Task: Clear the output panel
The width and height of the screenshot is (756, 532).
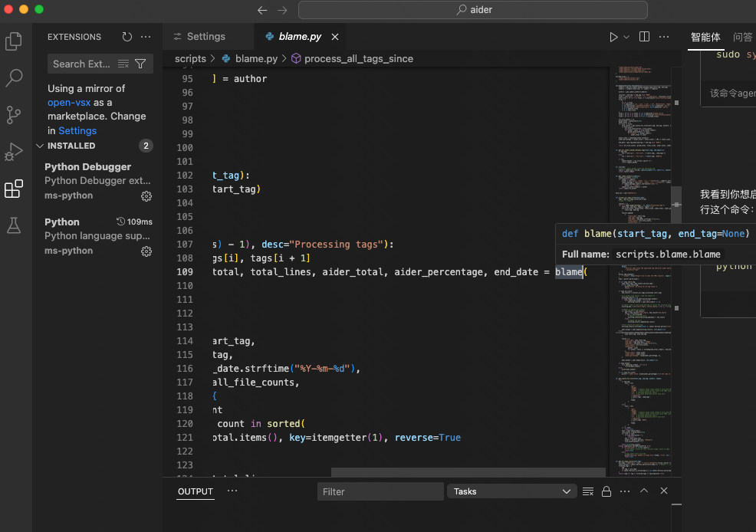Action: pos(588,491)
